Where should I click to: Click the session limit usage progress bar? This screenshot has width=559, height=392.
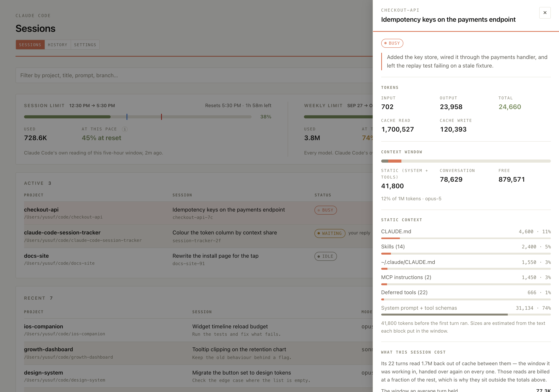click(x=138, y=117)
